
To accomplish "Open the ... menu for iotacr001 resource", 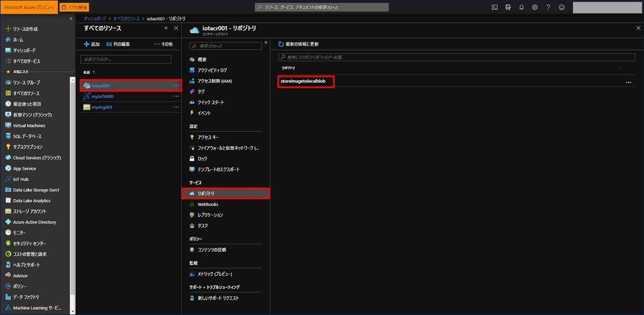I will [x=176, y=85].
